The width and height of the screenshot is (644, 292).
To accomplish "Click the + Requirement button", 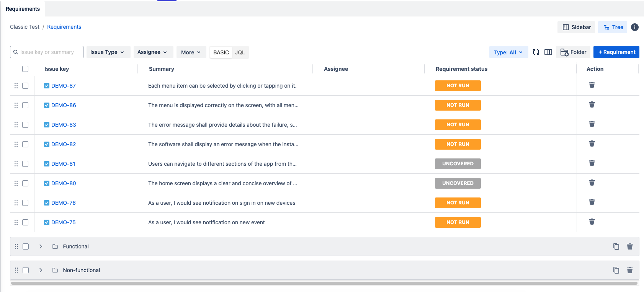I will [x=616, y=52].
